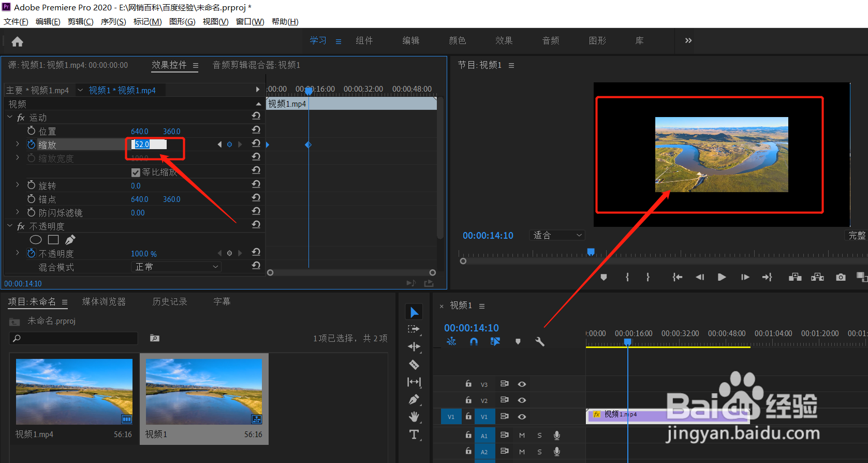Open the 适合 zoom level dropdown
The height and width of the screenshot is (463, 868).
pyautogui.click(x=557, y=235)
